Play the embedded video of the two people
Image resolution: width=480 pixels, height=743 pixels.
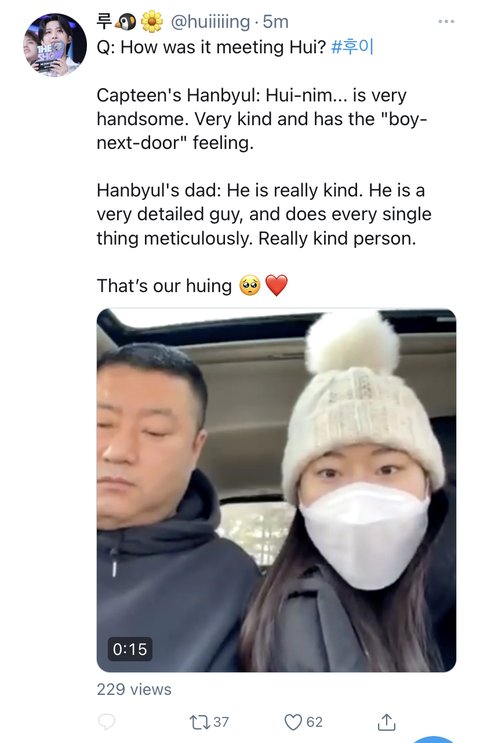pyautogui.click(x=276, y=490)
